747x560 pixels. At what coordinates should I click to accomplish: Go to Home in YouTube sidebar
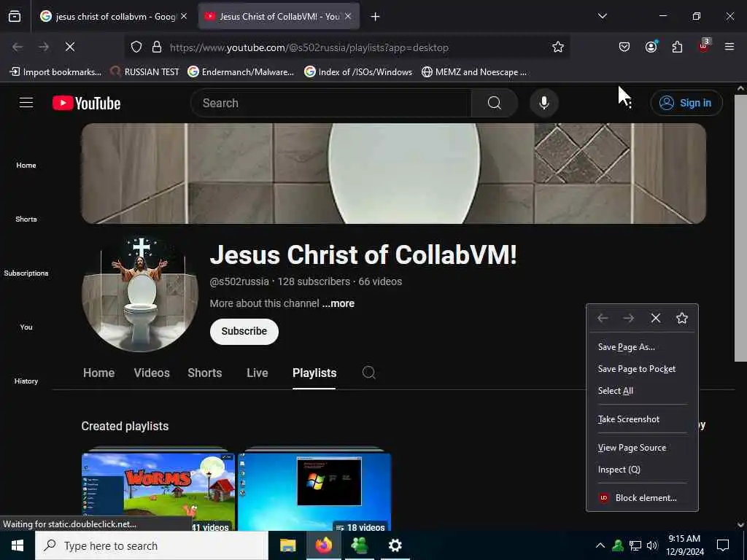click(x=26, y=166)
